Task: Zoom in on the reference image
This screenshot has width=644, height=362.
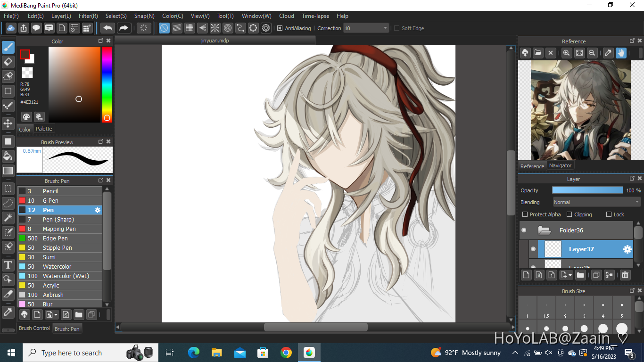Action: pyautogui.click(x=567, y=53)
